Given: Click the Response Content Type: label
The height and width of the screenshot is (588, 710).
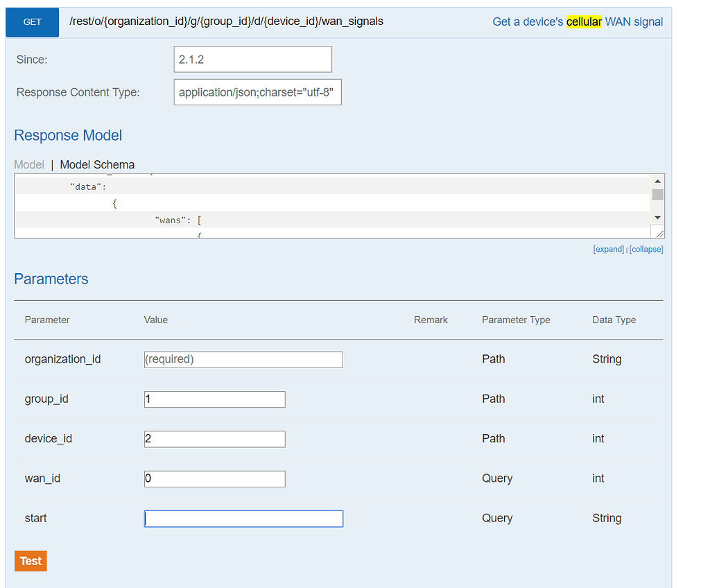Looking at the screenshot, I should tap(78, 92).
